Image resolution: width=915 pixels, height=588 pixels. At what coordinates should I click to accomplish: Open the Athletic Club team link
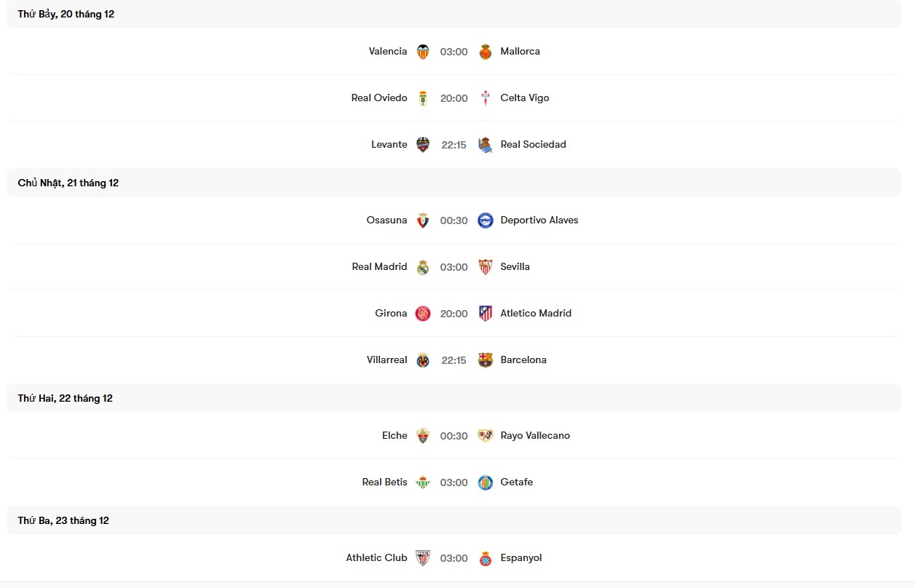click(x=376, y=558)
